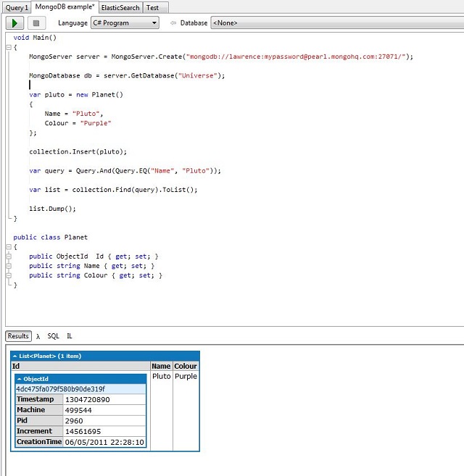This screenshot has height=476, width=464.
Task: Click the Id column header
Action: [80, 366]
